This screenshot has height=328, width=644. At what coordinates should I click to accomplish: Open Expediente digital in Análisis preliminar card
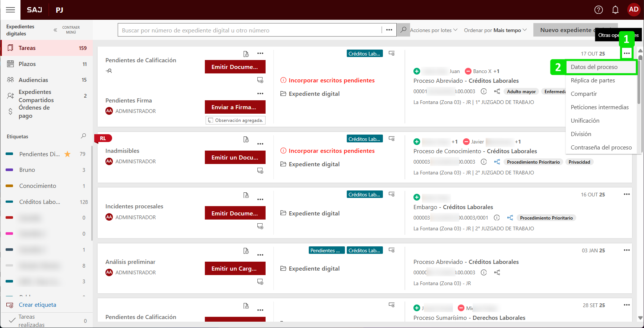point(310,268)
